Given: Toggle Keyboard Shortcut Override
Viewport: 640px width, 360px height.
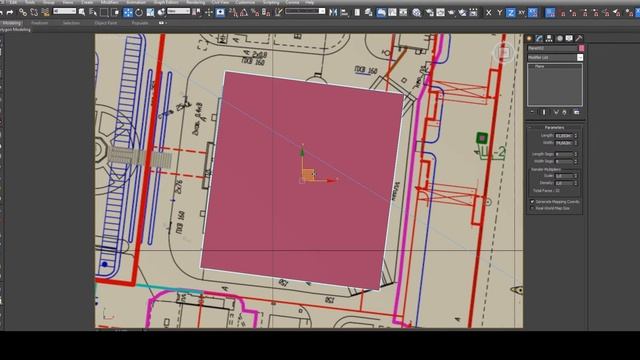Looking at the screenshot, I should 220,13.
